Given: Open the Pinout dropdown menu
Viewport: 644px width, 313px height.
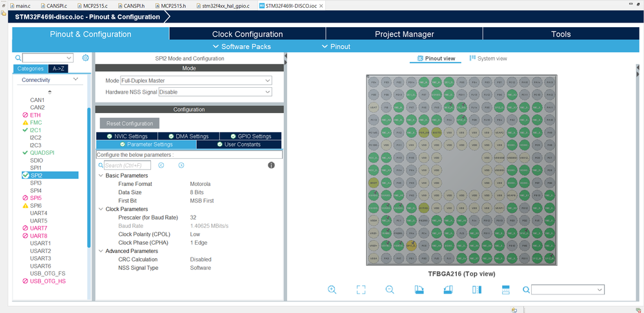Looking at the screenshot, I should 336,46.
